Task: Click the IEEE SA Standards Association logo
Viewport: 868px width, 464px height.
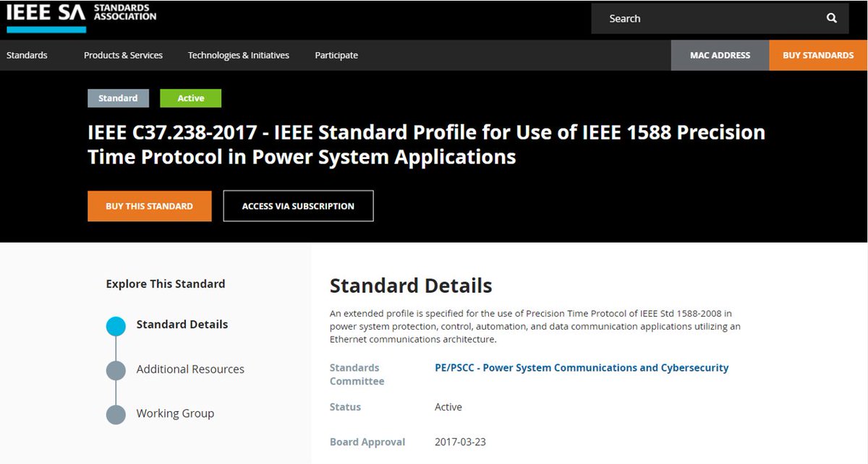Action: [x=81, y=17]
